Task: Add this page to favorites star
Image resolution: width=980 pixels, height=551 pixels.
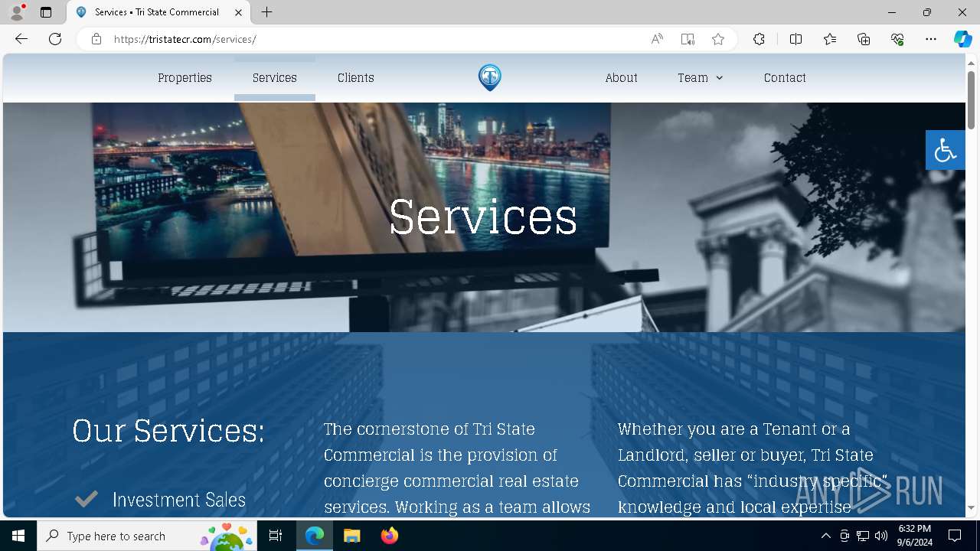Action: (x=718, y=39)
